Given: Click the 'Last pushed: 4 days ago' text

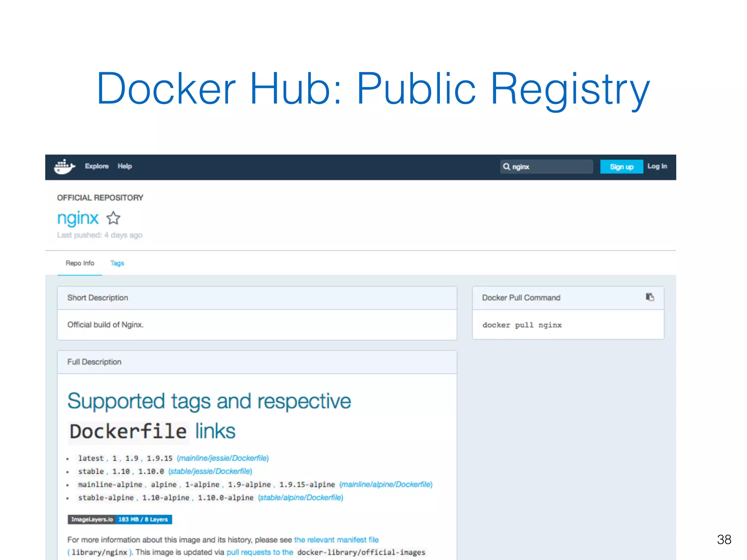Looking at the screenshot, I should [100, 235].
